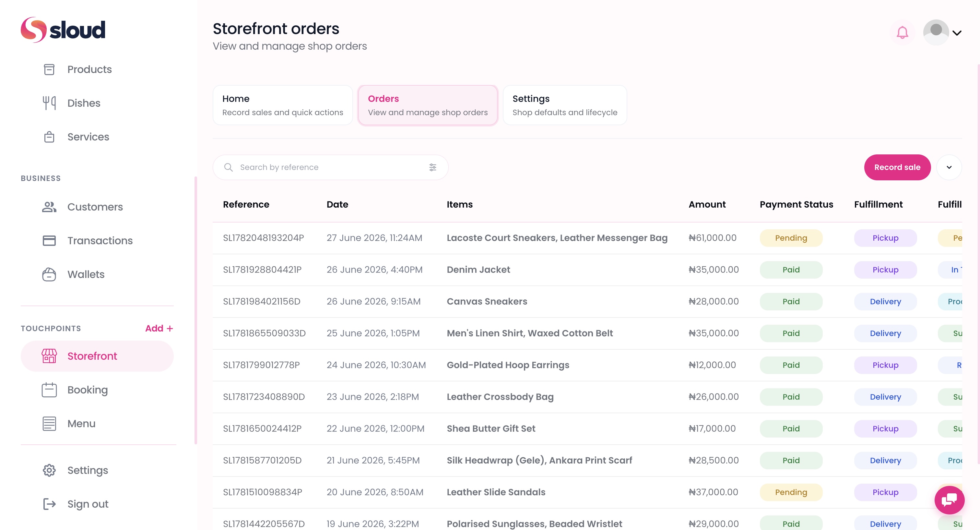Click the Payment Status column header

(x=796, y=204)
